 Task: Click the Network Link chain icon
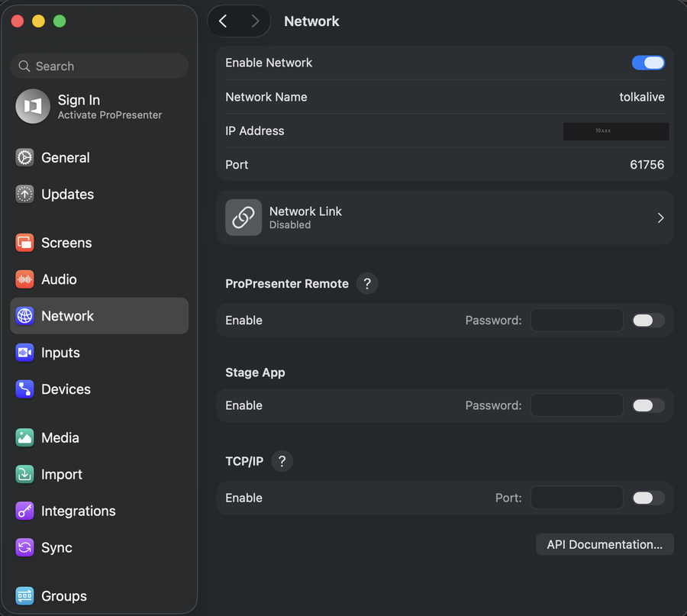tap(244, 218)
